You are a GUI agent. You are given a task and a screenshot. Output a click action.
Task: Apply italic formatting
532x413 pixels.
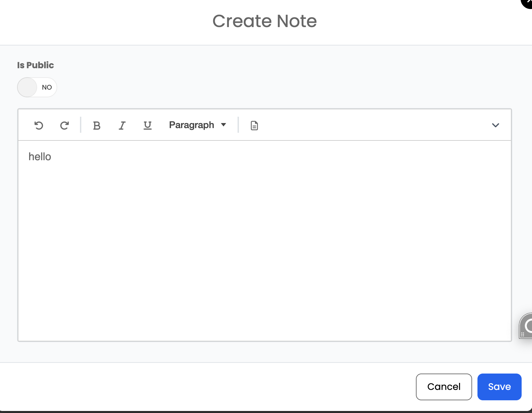[122, 125]
